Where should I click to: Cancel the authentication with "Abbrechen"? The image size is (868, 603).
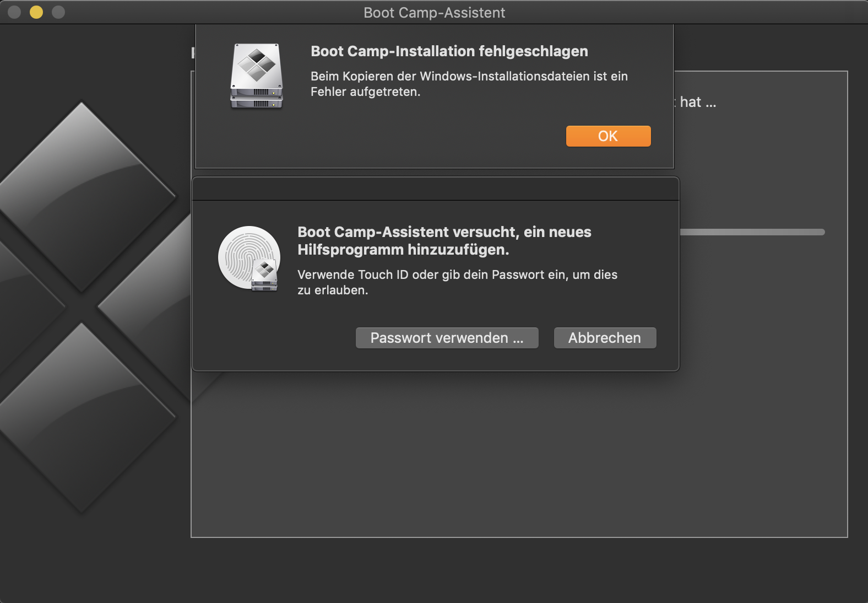click(605, 338)
